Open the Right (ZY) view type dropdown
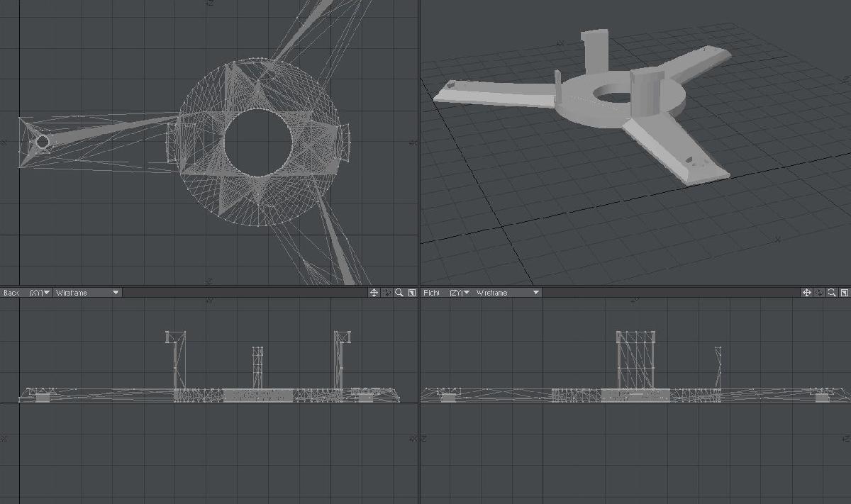Viewport: 851px width, 504px height. point(446,293)
